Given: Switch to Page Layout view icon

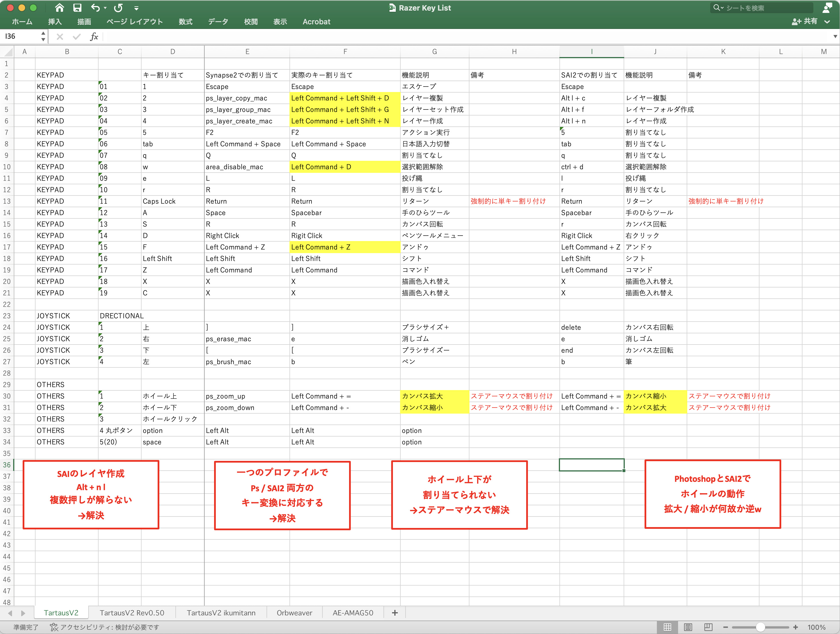Looking at the screenshot, I should pyautogui.click(x=688, y=627).
